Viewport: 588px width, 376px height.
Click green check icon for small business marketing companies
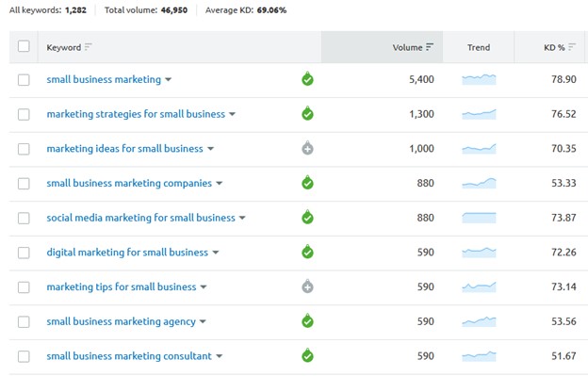click(307, 183)
